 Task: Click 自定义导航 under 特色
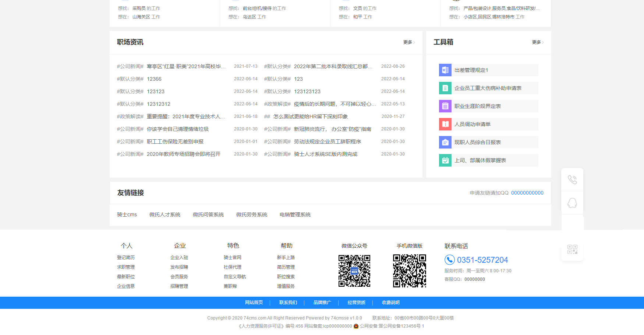(x=235, y=277)
